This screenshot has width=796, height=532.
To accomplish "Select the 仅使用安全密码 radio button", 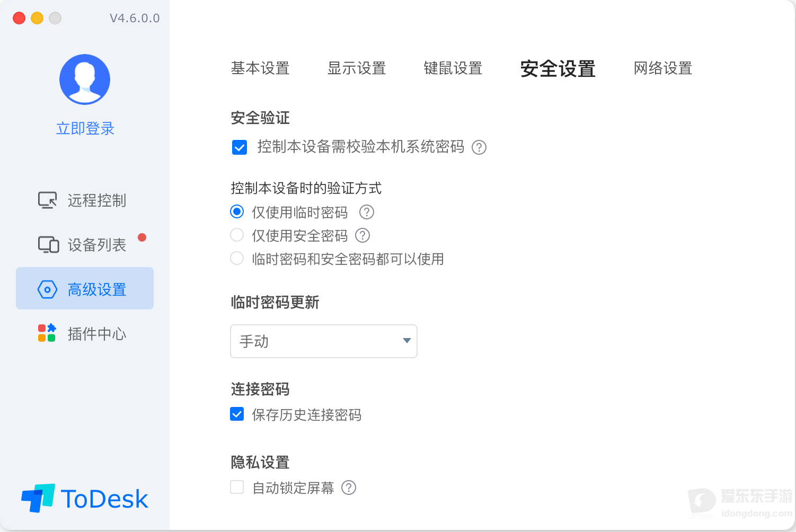I will pyautogui.click(x=237, y=235).
